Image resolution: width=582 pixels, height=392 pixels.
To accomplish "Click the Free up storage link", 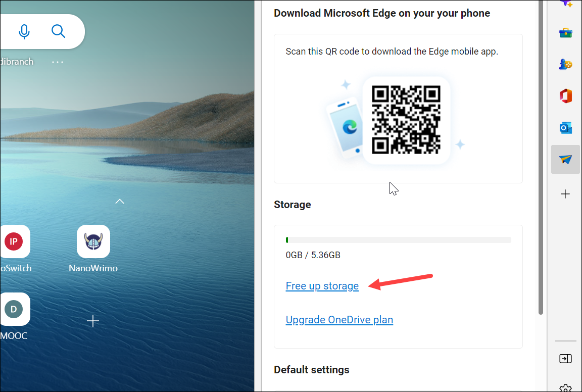I will [322, 286].
